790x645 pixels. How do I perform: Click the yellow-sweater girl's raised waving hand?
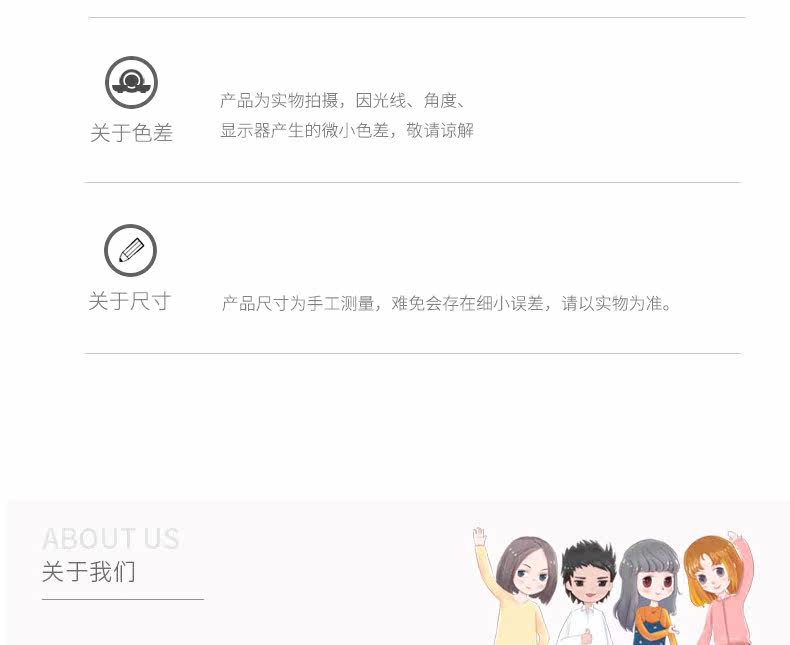(x=480, y=536)
